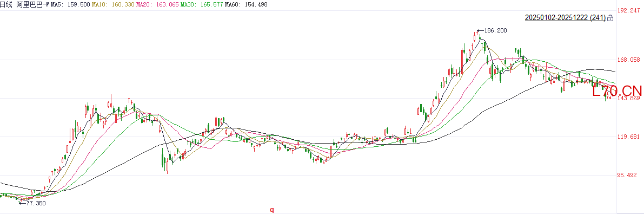Screen dimensions: 644x214
Task: Click the red q marker below chart
Action: pos(271,210)
